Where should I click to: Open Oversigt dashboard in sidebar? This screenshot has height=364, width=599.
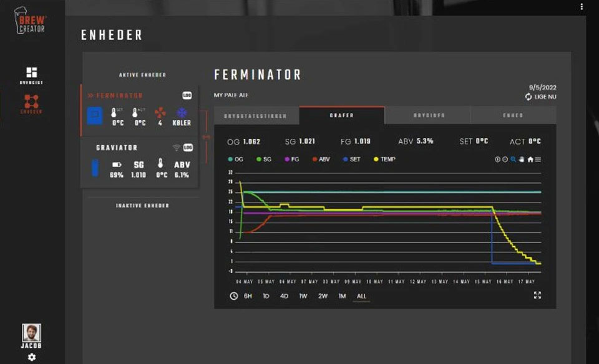(x=31, y=75)
